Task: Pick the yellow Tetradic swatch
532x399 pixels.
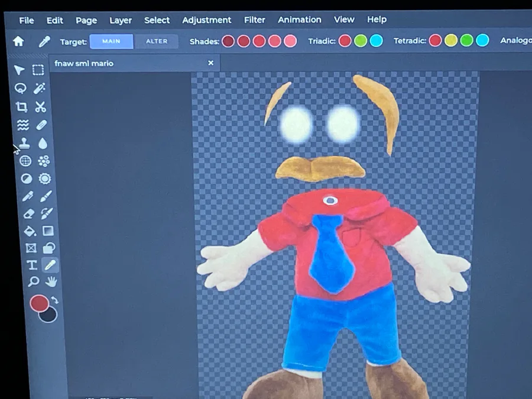Action: (x=451, y=40)
